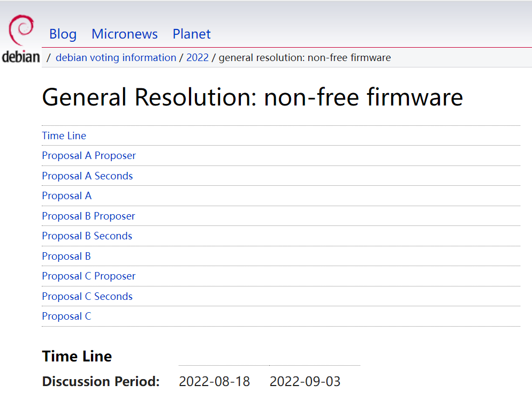Open the Blog navigation link

[63, 34]
